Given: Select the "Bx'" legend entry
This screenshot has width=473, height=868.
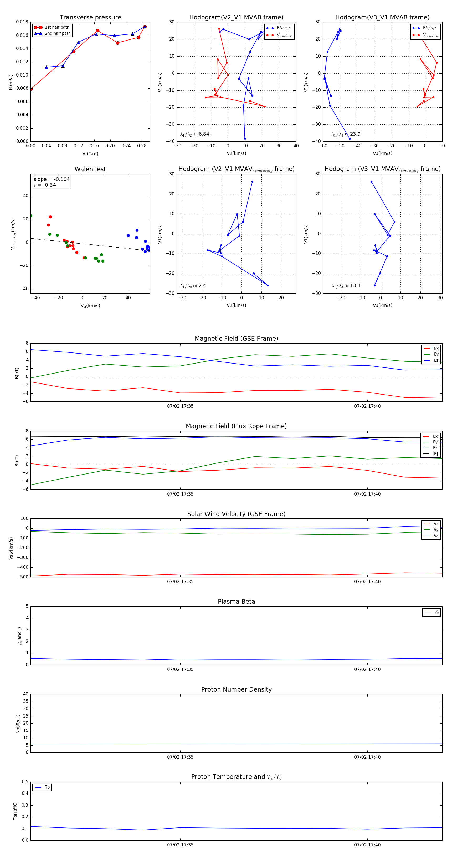Looking at the screenshot, I should click(431, 436).
